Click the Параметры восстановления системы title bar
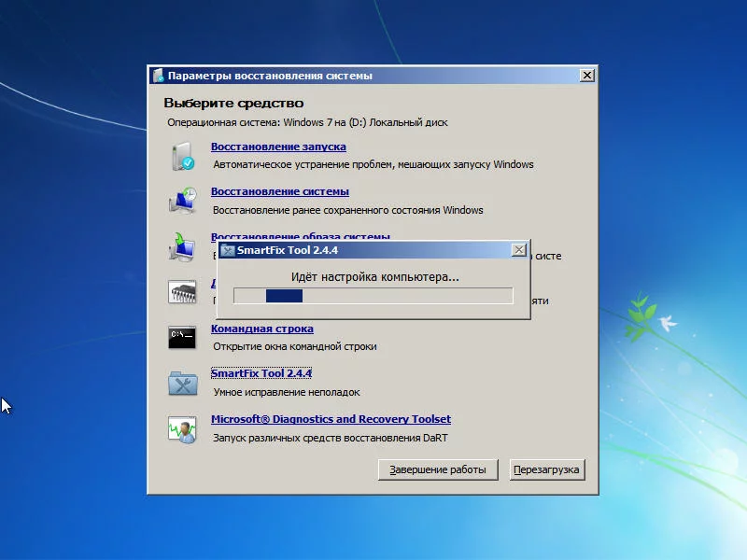The width and height of the screenshot is (747, 560). [373, 76]
